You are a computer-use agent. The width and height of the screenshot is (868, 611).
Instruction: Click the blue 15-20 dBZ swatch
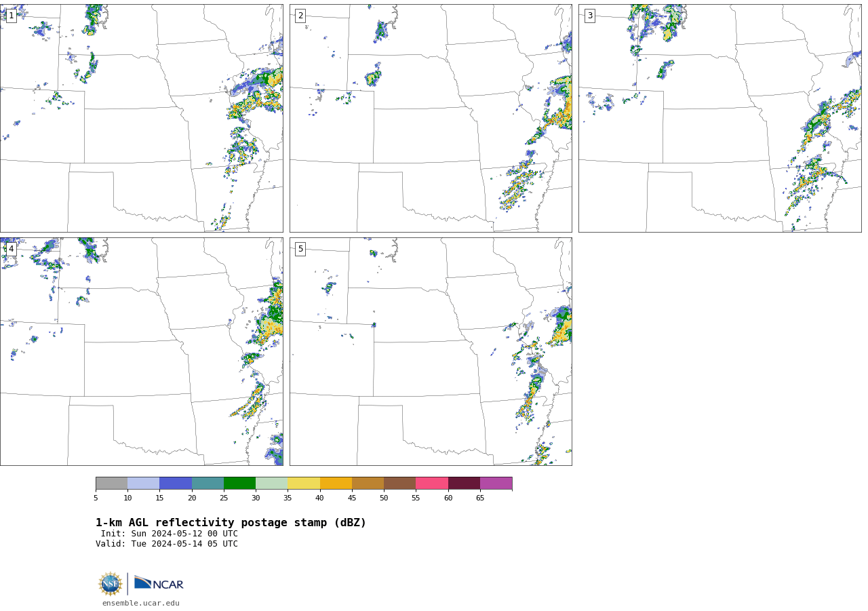click(176, 484)
